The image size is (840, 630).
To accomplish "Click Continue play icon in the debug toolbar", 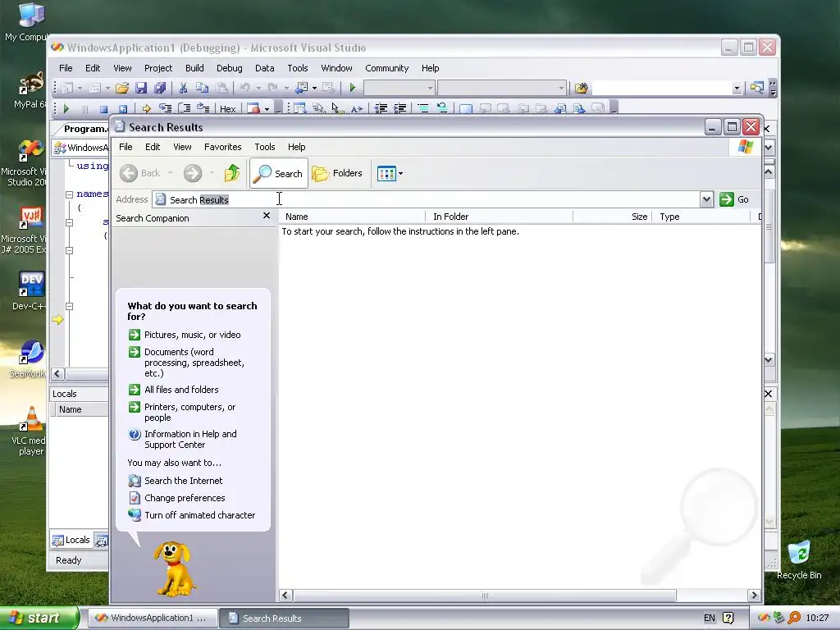I will point(66,109).
